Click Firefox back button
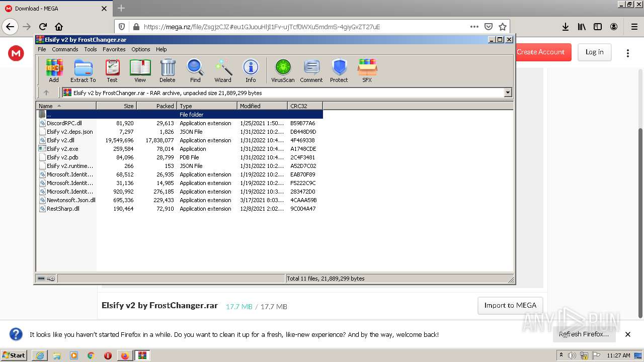 click(10, 27)
